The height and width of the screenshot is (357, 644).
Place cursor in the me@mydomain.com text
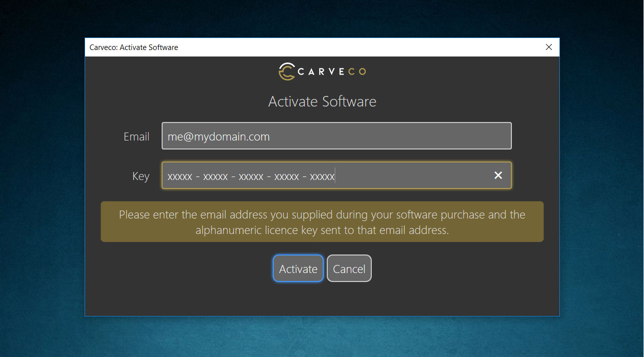[x=219, y=136]
